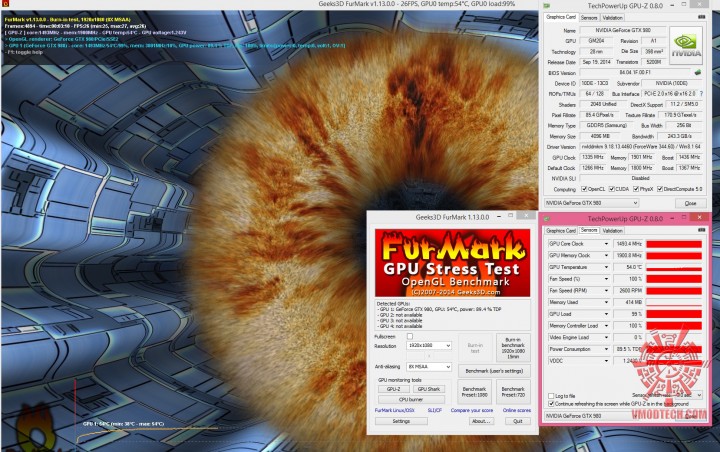Select Sensors tab in lower GPU-Z window
This screenshot has width=720, height=452.
pyautogui.click(x=589, y=230)
